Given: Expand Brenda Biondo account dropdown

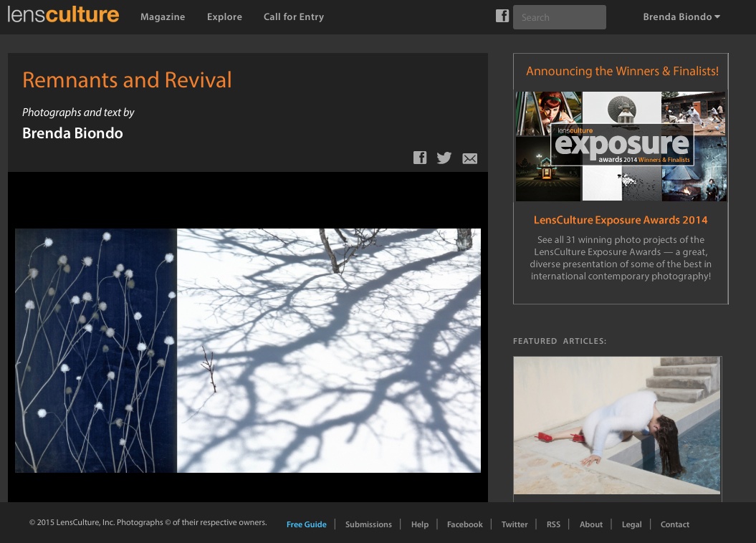Looking at the screenshot, I should pos(681,17).
